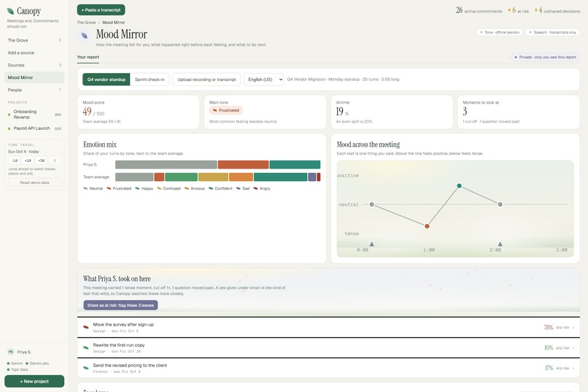The height and width of the screenshot is (392, 588).
Task: Click the teal Confident segment in Priya S. bar
Action: pos(295,164)
